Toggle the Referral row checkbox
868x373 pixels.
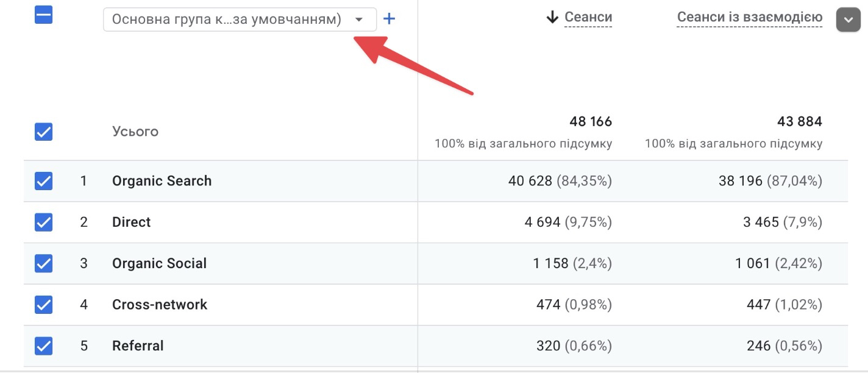[x=43, y=346]
